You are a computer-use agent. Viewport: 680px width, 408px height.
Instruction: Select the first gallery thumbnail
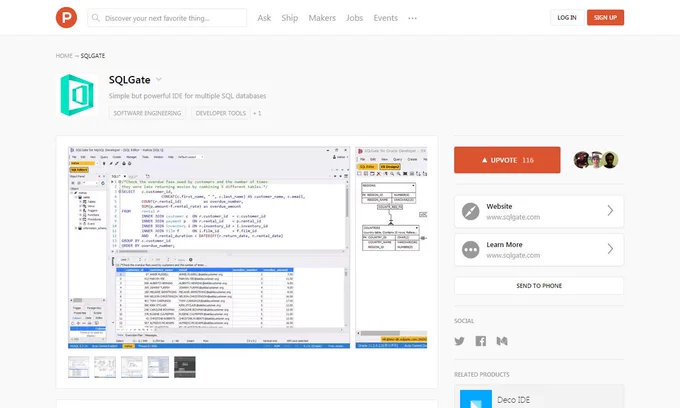78,367
